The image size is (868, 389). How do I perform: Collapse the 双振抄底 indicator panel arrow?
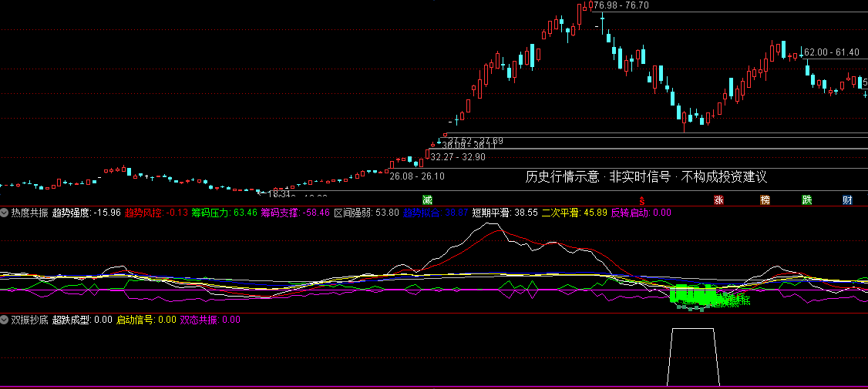5,319
